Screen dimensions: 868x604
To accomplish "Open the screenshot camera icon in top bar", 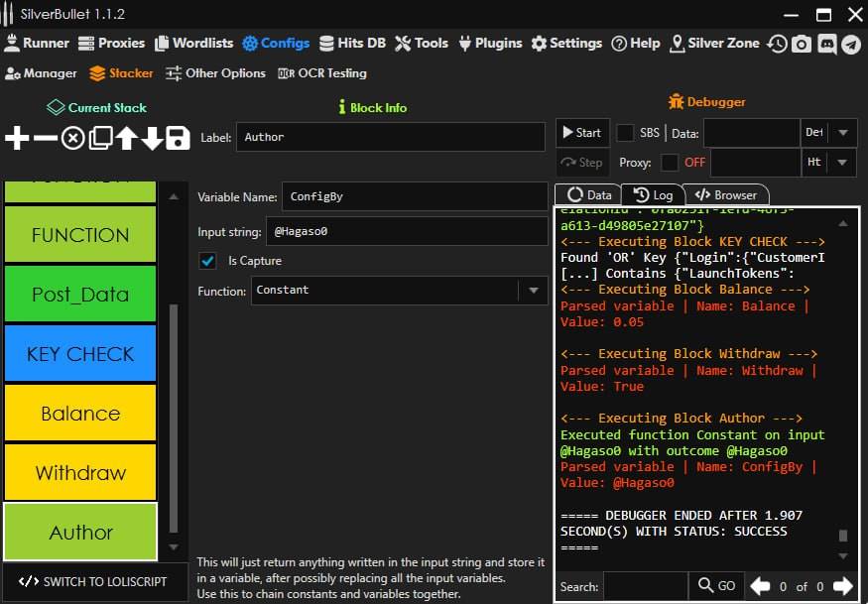I will point(802,44).
